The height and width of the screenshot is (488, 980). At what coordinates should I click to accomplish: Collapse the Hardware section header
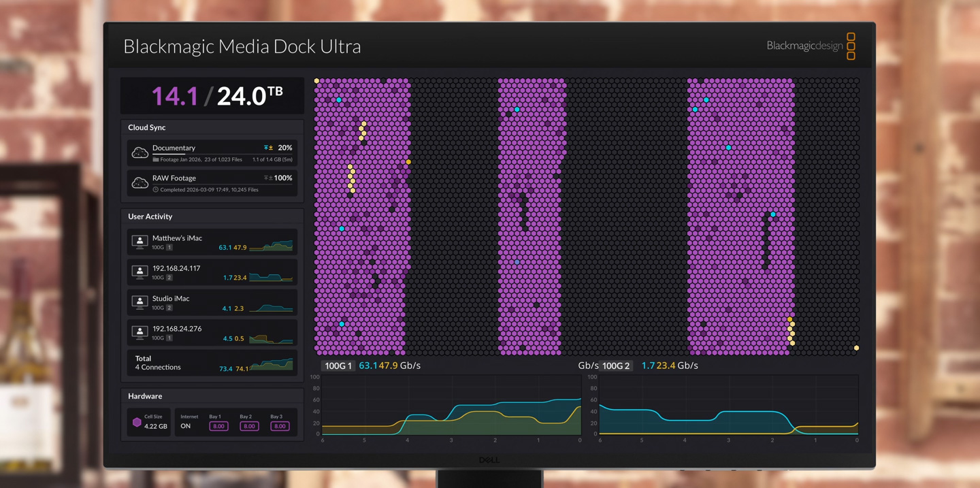tap(145, 396)
